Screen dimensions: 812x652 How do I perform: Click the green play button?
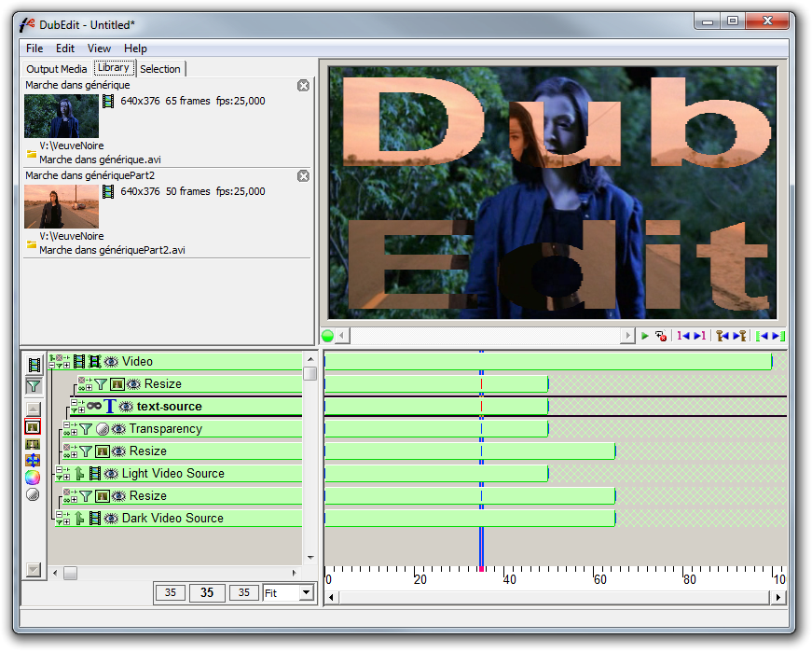pyautogui.click(x=645, y=336)
